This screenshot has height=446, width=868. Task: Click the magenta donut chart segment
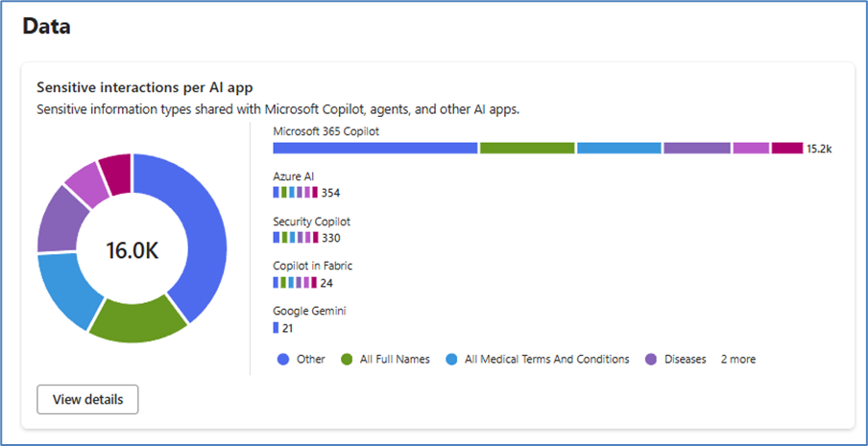115,175
